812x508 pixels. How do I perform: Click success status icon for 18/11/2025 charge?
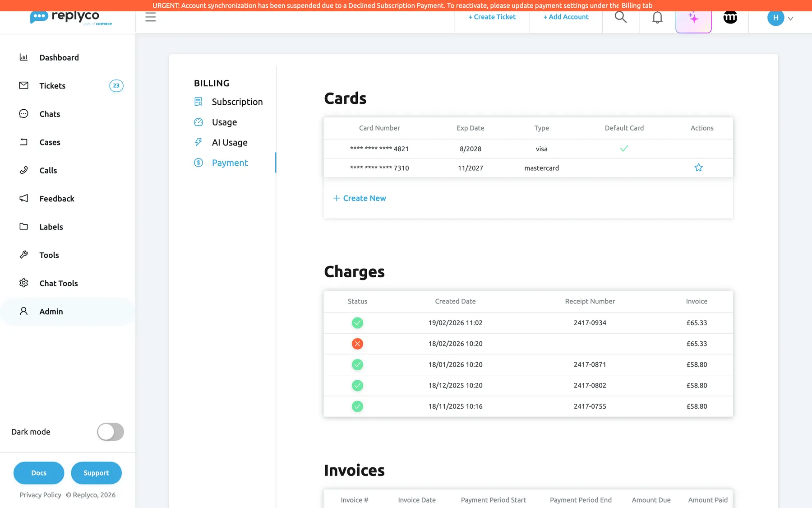pos(357,406)
